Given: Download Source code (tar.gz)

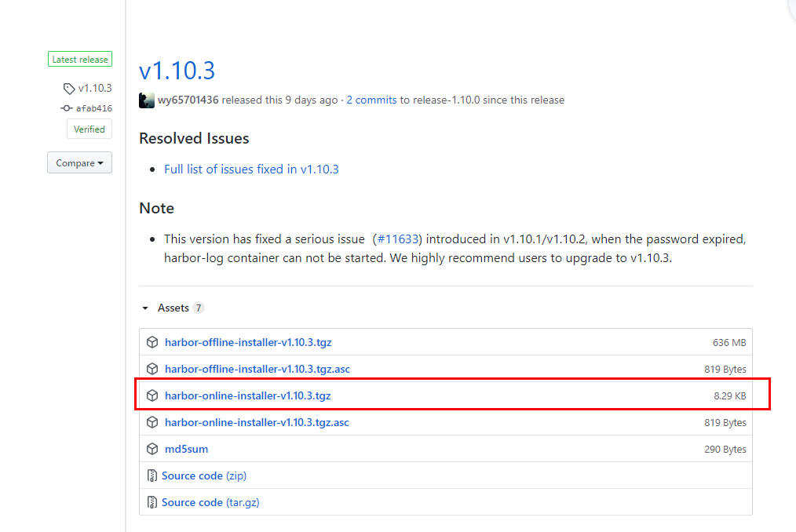Looking at the screenshot, I should pyautogui.click(x=210, y=502).
